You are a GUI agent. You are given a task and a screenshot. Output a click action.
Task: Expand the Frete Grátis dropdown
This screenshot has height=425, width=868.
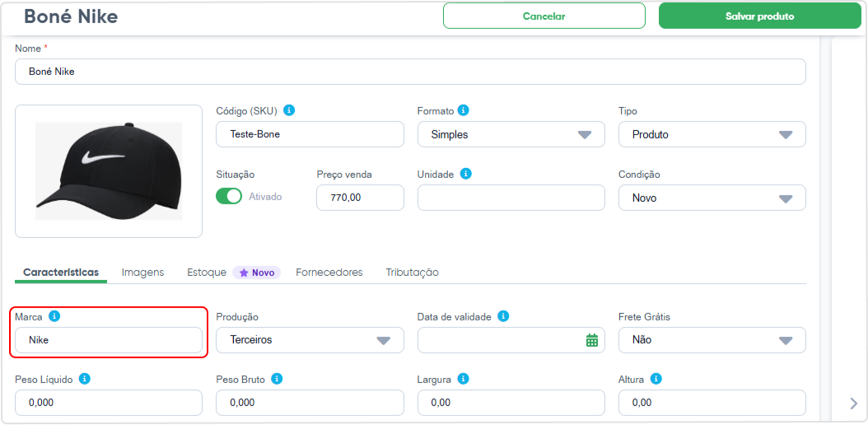(712, 340)
